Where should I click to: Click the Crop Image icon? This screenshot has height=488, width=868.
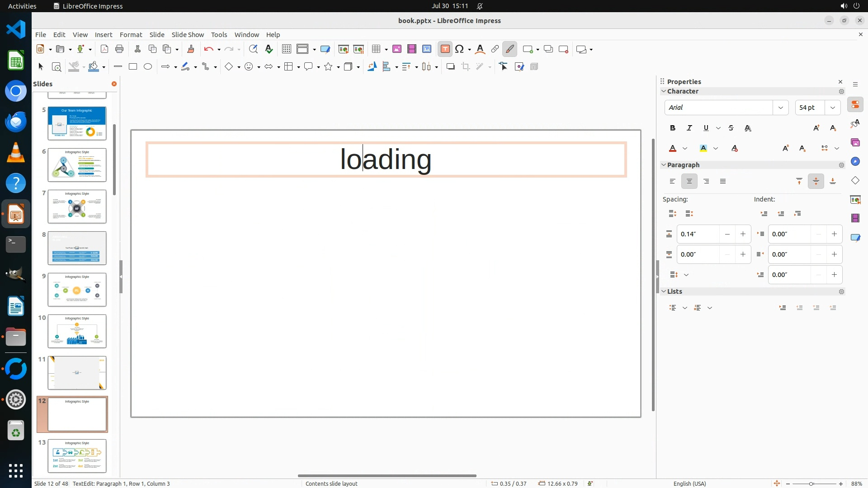466,67
